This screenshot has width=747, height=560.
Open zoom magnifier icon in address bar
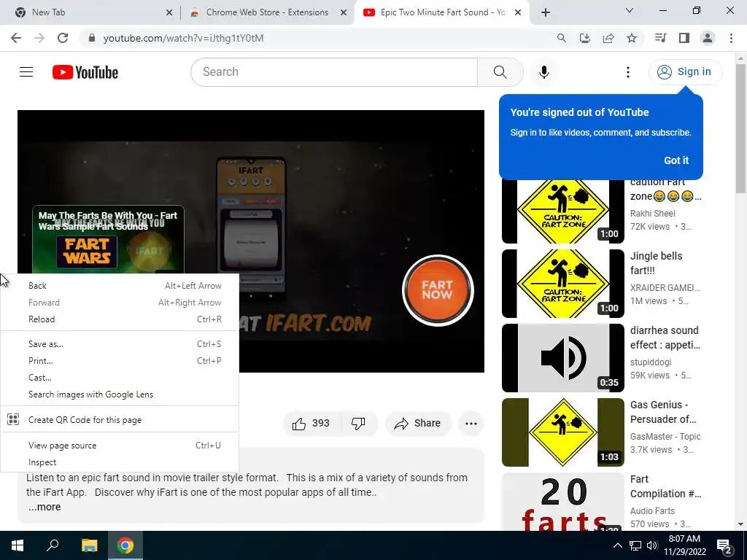click(562, 38)
